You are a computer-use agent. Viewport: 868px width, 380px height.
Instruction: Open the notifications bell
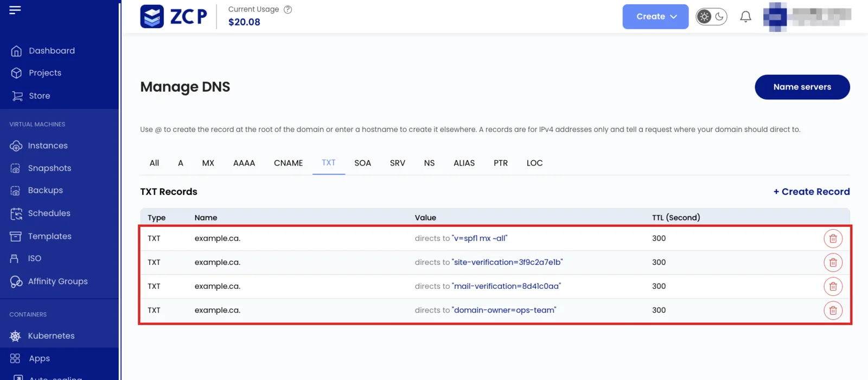click(746, 17)
